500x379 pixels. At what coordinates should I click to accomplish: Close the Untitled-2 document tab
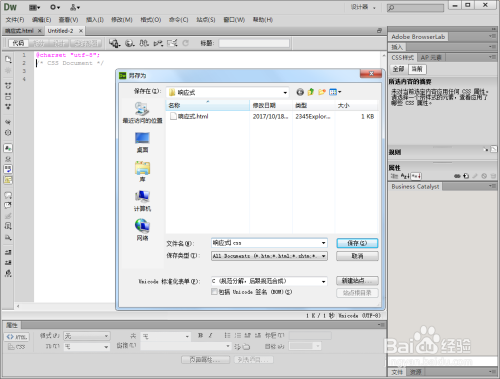tap(81, 31)
